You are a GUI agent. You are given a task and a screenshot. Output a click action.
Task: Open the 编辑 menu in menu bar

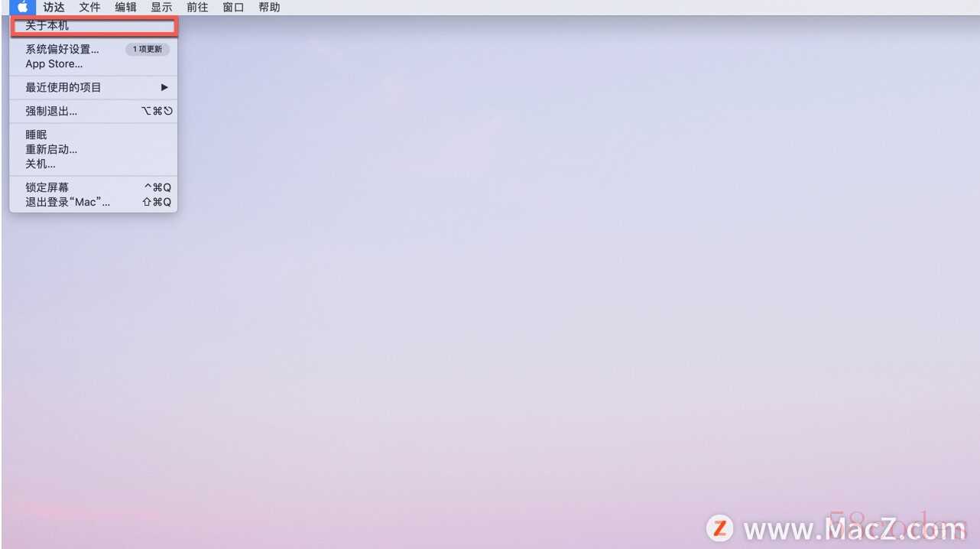(x=125, y=8)
